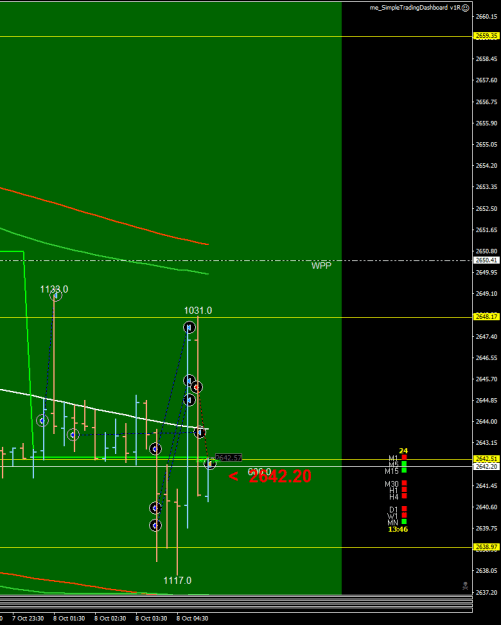
Task: Click the red W1 trend square
Action: click(x=404, y=515)
